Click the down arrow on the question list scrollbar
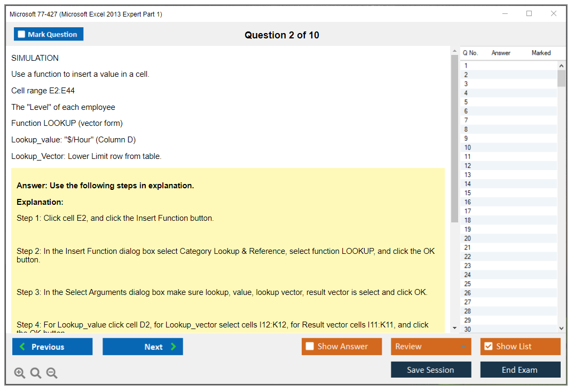 561,328
